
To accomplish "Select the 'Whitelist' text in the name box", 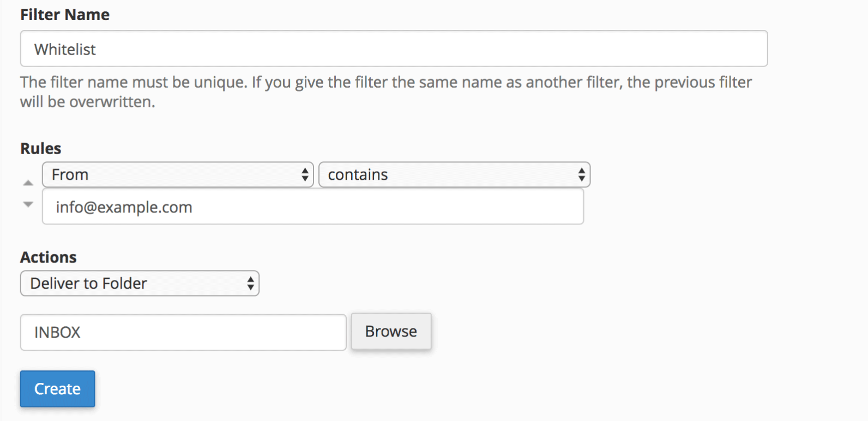I will 65,50.
